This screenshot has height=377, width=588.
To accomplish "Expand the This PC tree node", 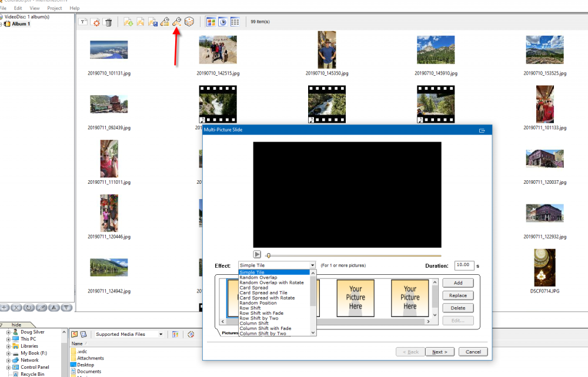I will point(8,339).
